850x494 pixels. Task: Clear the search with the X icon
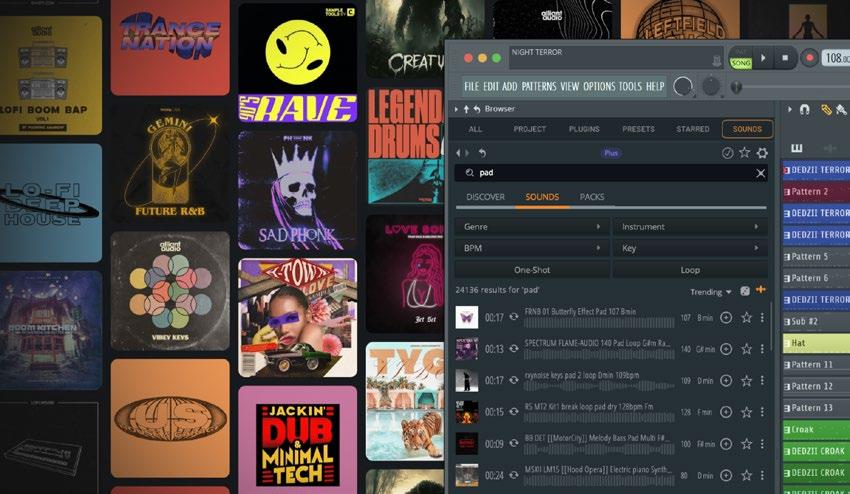coord(761,174)
